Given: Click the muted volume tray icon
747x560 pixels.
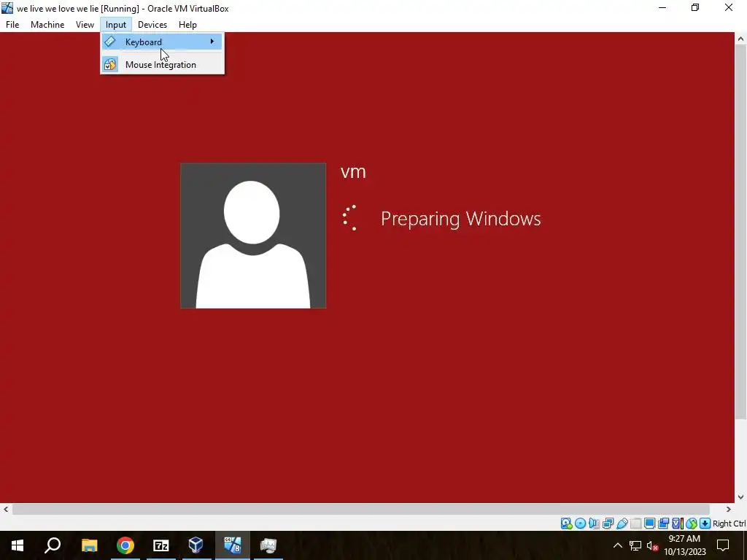Looking at the screenshot, I should (x=652, y=545).
